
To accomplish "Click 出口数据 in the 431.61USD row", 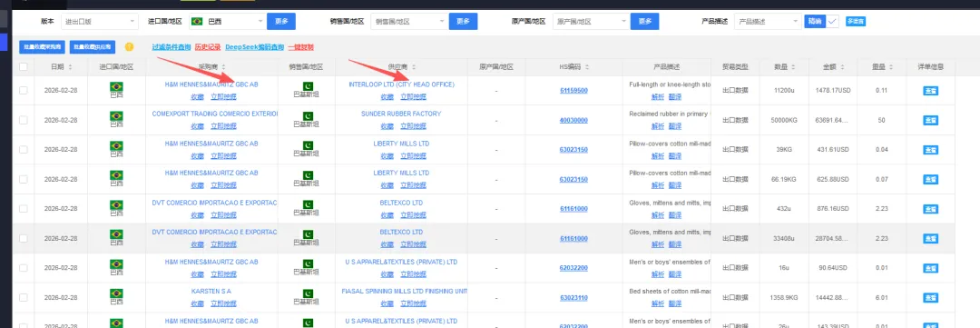I will pyautogui.click(x=735, y=150).
